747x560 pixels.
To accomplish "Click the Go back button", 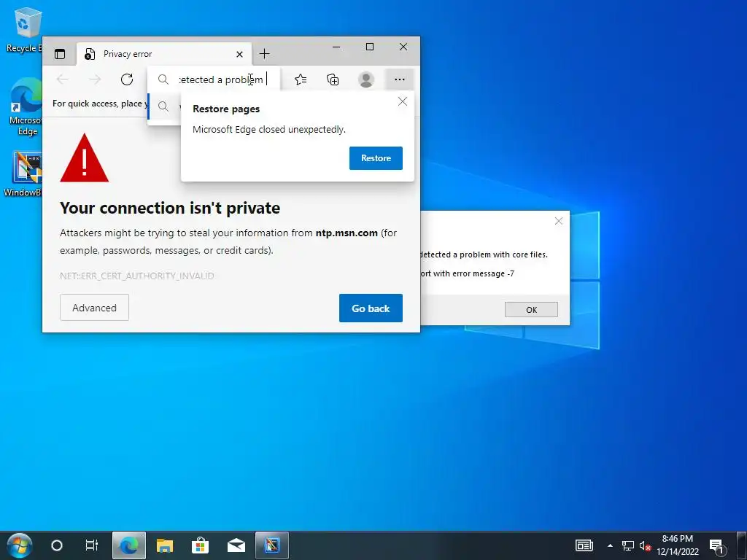I will point(371,308).
